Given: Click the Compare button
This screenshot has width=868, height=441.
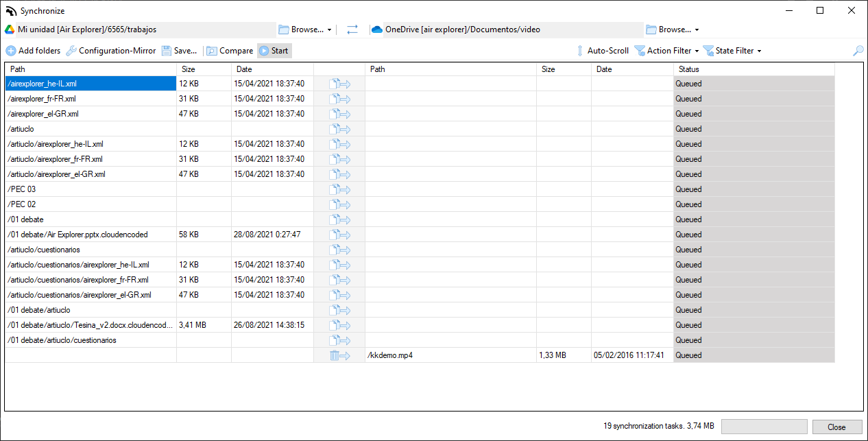Looking at the screenshot, I should click(230, 51).
